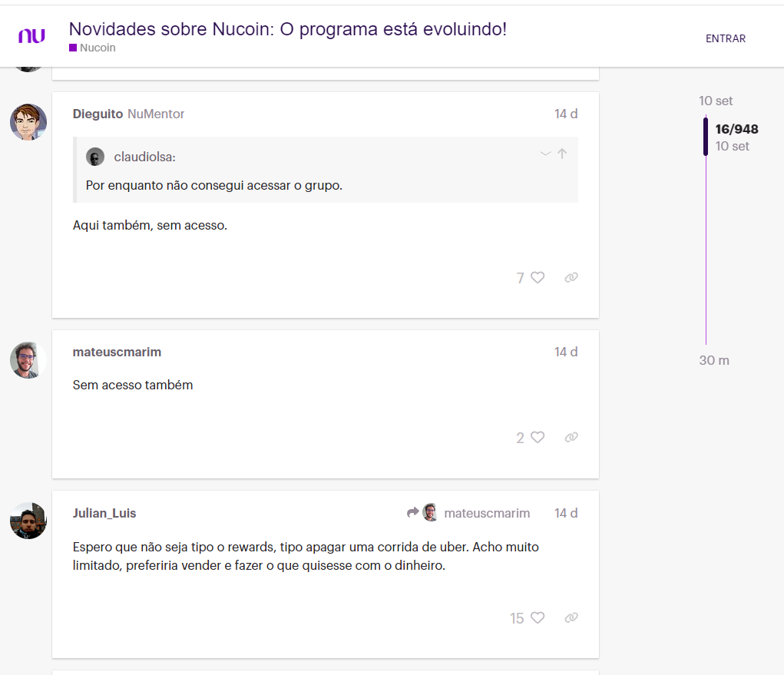Open the Nucoin category link
Image resolution: width=784 pixels, height=675 pixels.
click(98, 48)
